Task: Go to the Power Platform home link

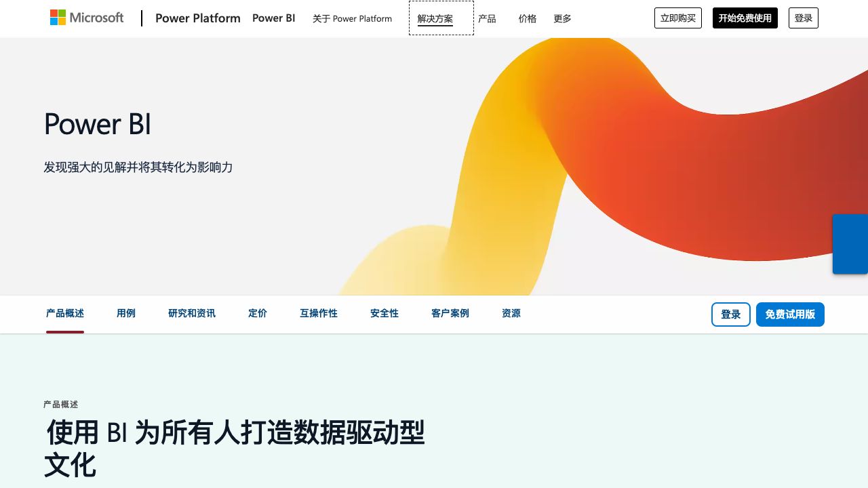Action: pos(197,18)
